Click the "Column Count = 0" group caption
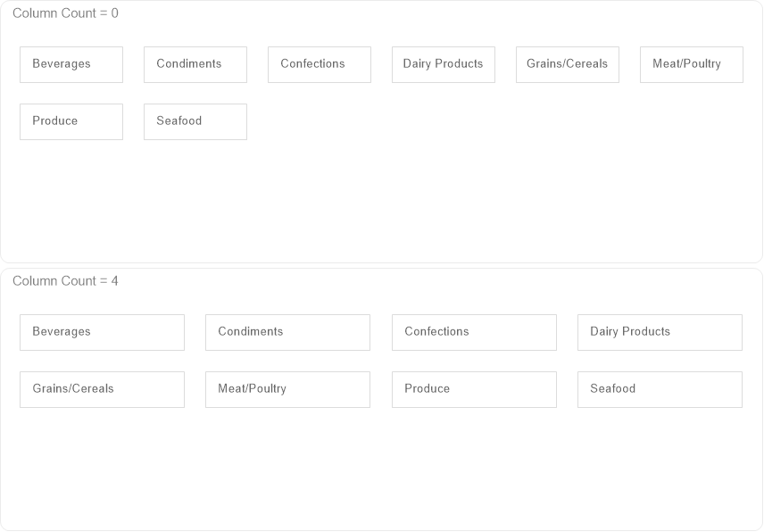This screenshot has height=532, width=764. click(x=65, y=13)
